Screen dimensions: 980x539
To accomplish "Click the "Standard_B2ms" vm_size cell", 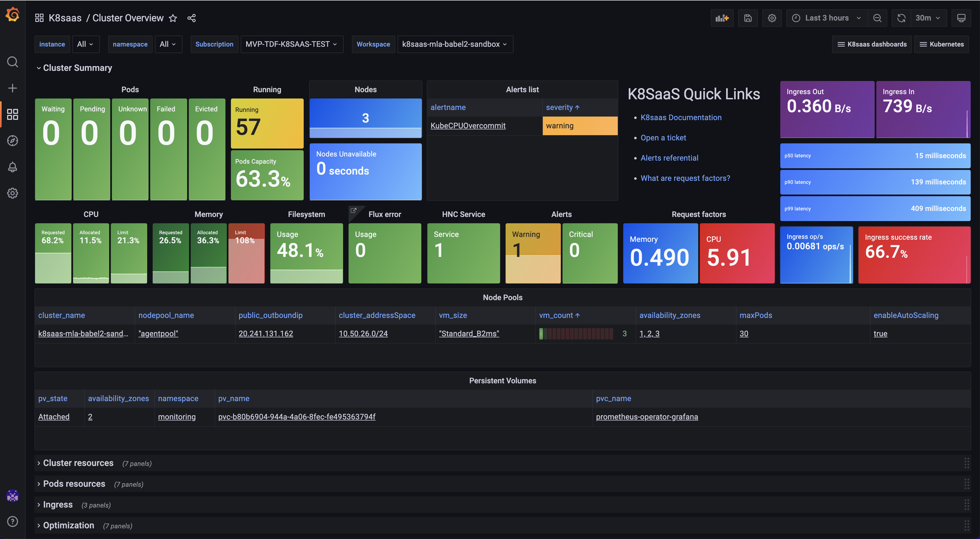I will (469, 334).
